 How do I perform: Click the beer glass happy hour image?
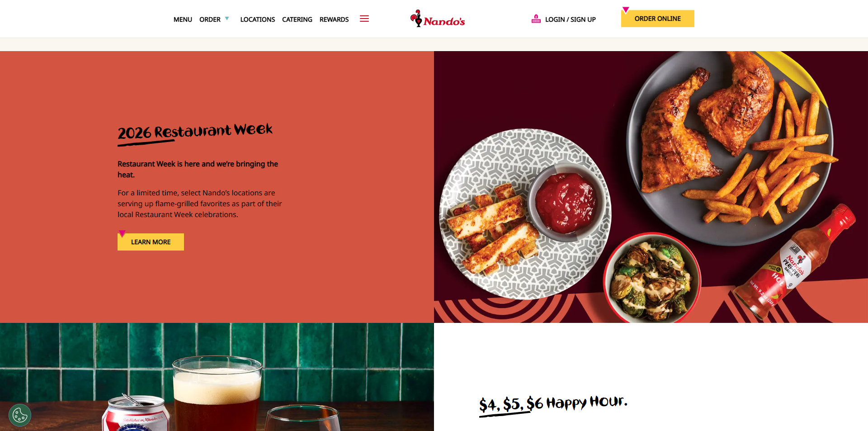[217, 377]
